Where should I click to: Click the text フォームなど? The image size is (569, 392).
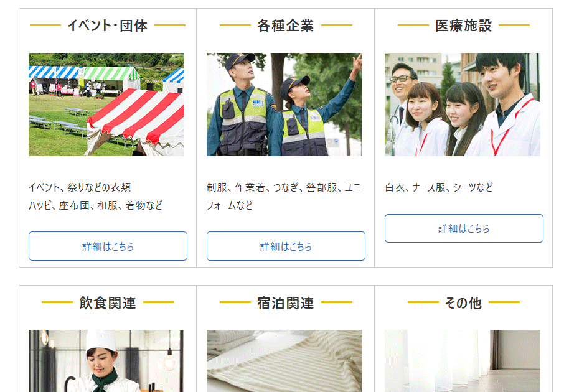click(230, 205)
